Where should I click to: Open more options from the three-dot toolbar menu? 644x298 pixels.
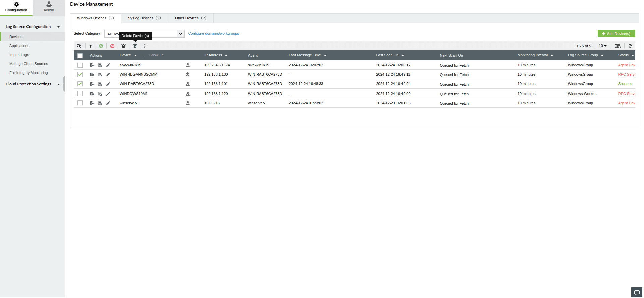click(145, 46)
